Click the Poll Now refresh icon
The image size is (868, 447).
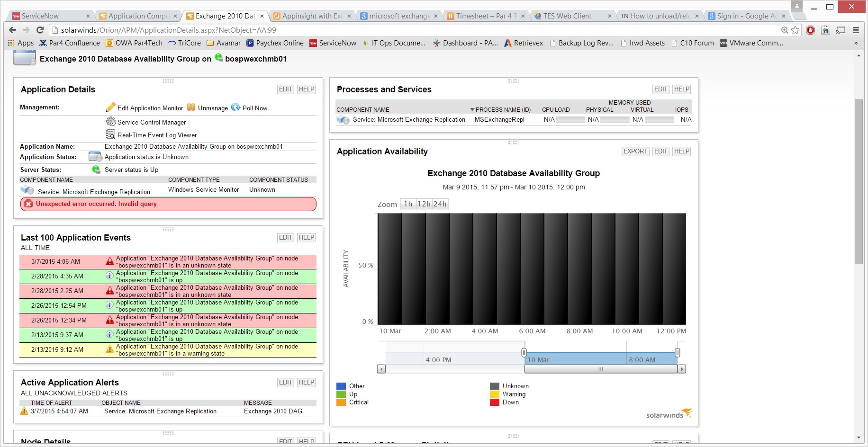tap(236, 107)
